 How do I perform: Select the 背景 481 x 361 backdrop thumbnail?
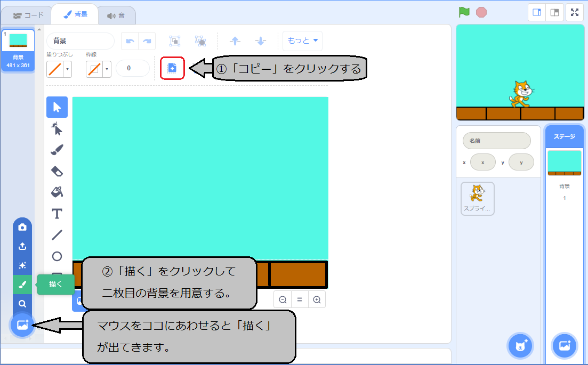[x=18, y=50]
